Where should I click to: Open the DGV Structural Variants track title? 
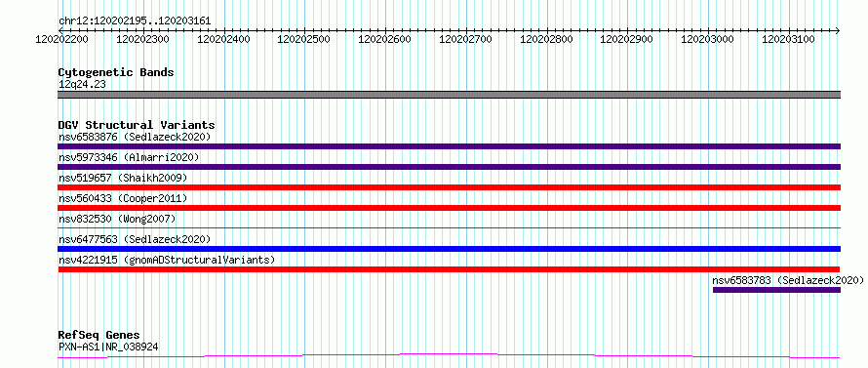tap(137, 125)
